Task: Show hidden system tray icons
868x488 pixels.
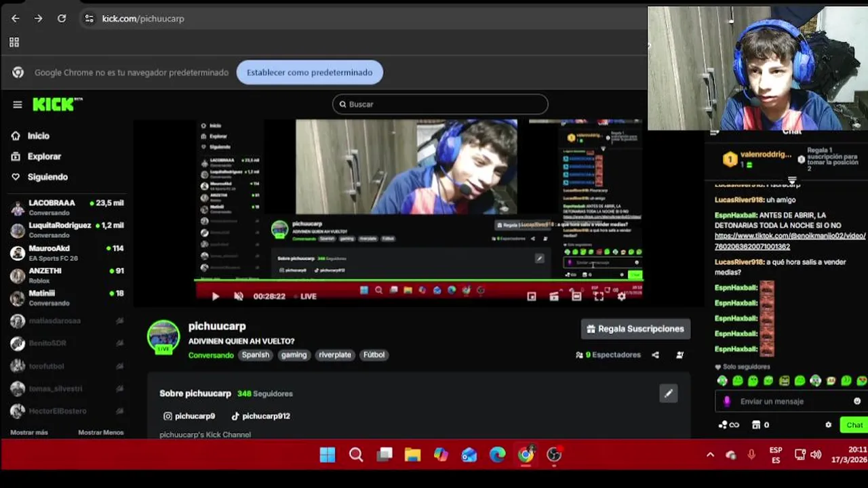Action: (x=710, y=455)
